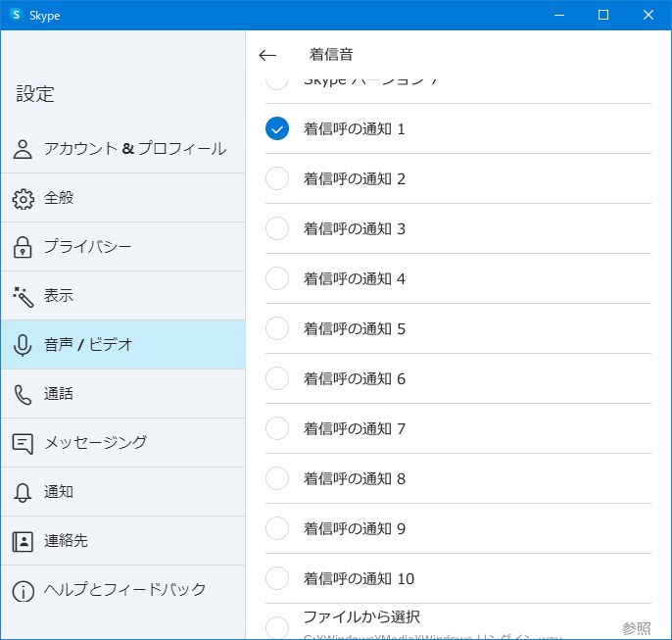This screenshot has width=672, height=640.
Task: Click the microphone icon beside 音声 / ビデオ
Action: [x=23, y=346]
